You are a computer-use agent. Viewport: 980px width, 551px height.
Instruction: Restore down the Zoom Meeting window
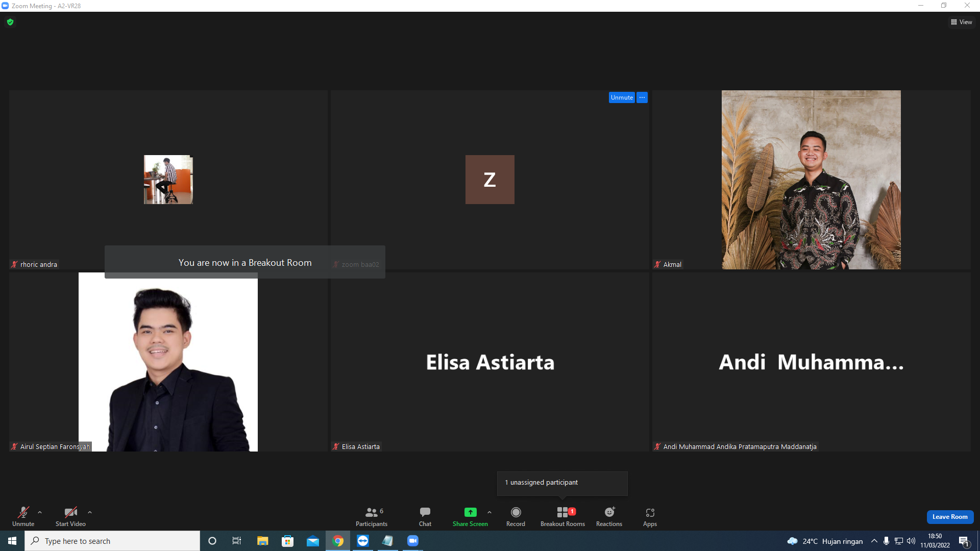[944, 6]
